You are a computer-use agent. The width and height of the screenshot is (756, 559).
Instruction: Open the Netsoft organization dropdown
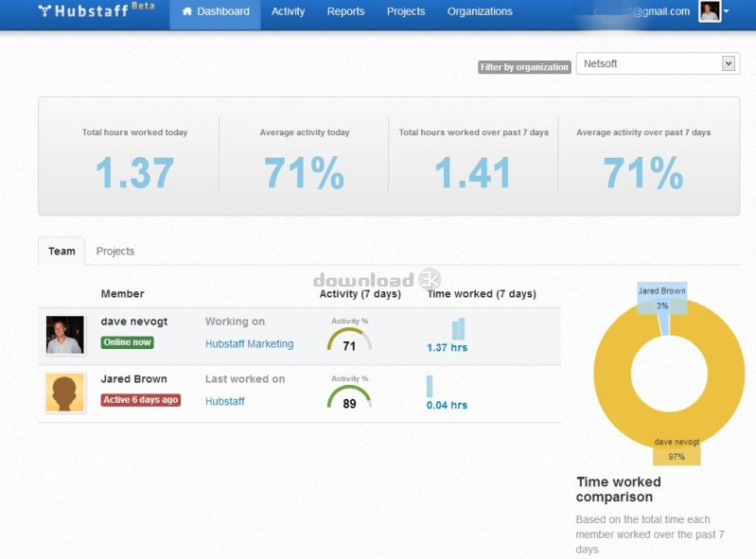[657, 63]
